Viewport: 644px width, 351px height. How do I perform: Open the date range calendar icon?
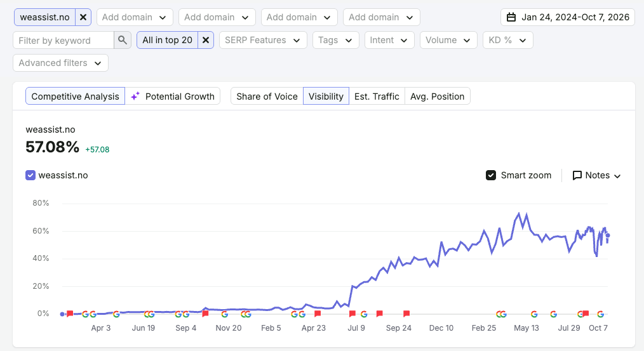(511, 17)
